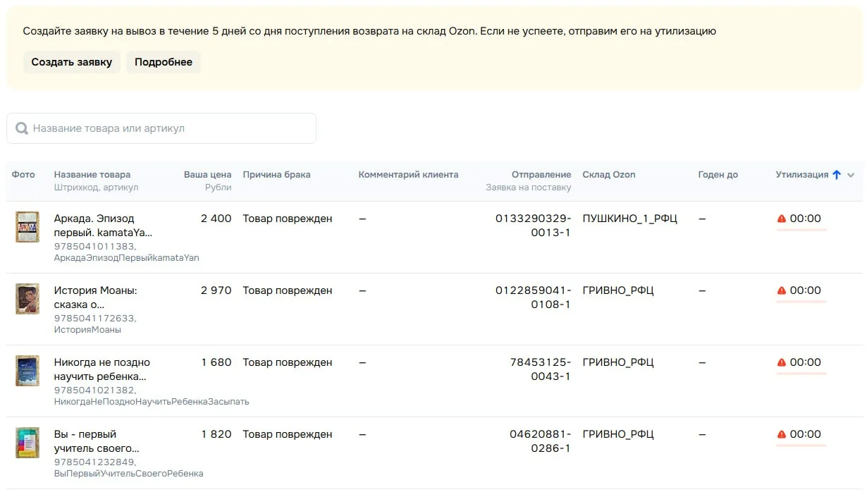Image resolution: width=867 pixels, height=504 pixels.
Task: Click the Отправление column header
Action: coord(541,175)
